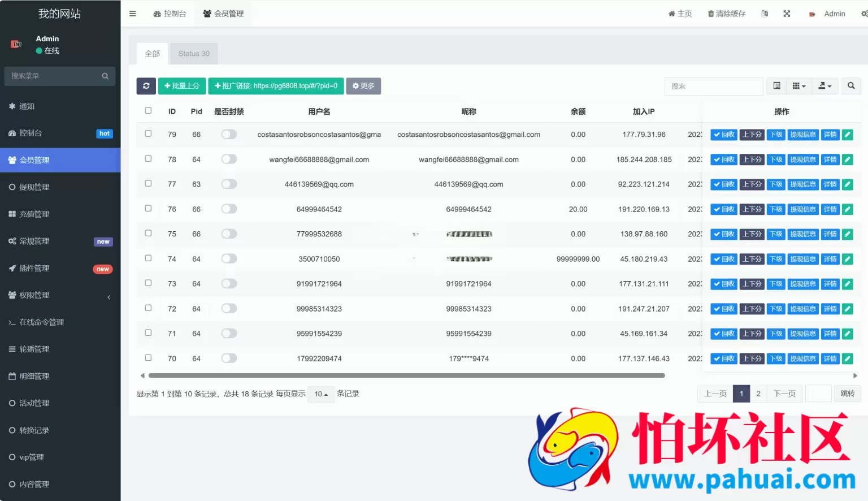Open the export dropdown in table toolbar

pos(825,86)
